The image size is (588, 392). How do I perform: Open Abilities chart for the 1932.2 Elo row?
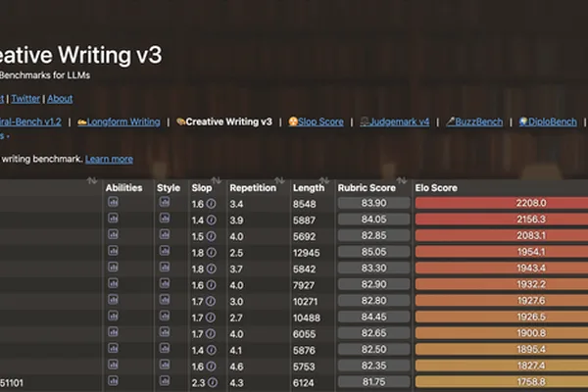[113, 283]
